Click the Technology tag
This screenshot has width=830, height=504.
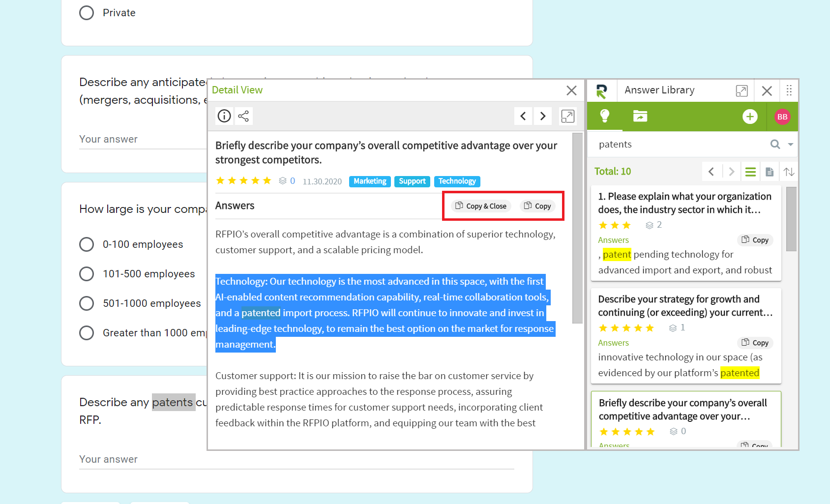coord(457,181)
